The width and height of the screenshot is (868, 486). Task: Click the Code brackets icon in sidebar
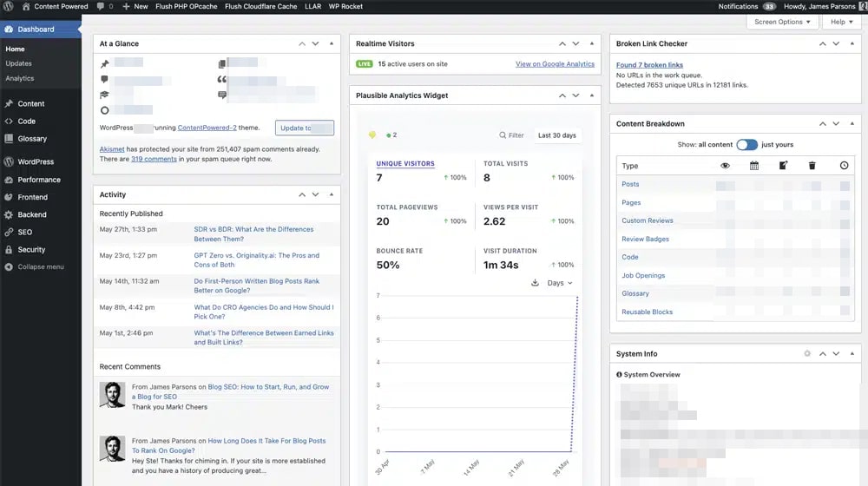tap(9, 121)
